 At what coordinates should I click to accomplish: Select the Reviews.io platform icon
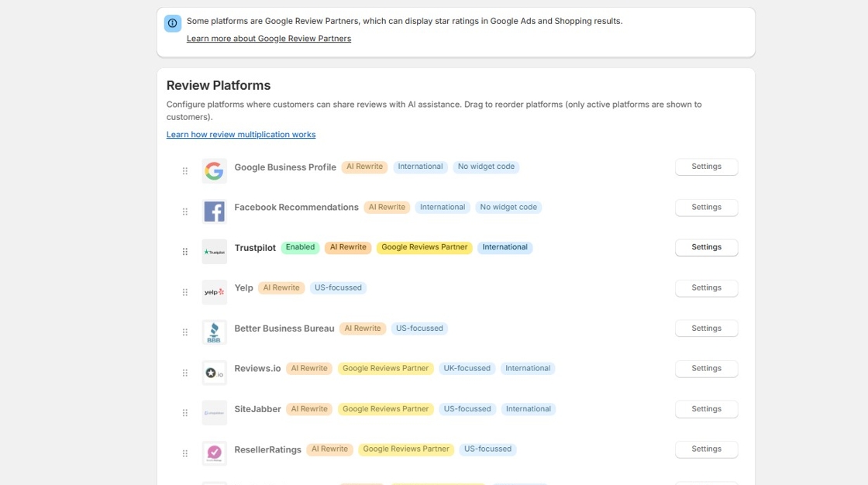(214, 372)
